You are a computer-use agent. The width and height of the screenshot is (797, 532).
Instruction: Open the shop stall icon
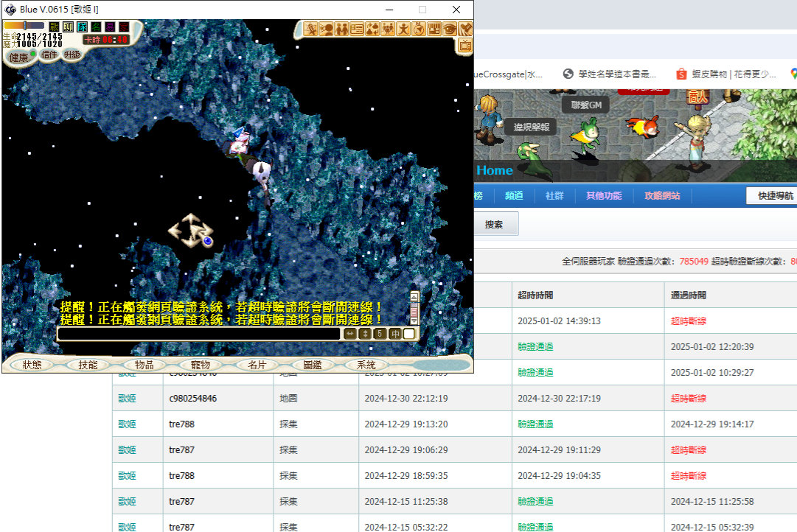(x=434, y=29)
